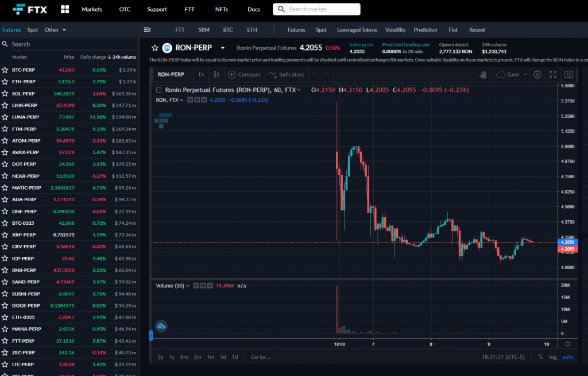Collapse the market list sidebar icon
This screenshot has height=376, width=588.
pos(148,30)
